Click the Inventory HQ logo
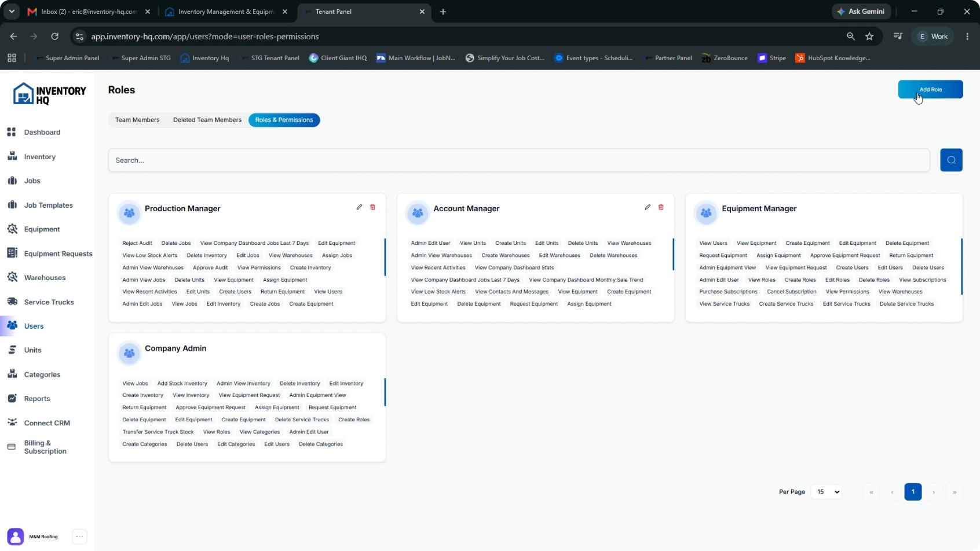This screenshot has height=551, width=980. pos(49,94)
